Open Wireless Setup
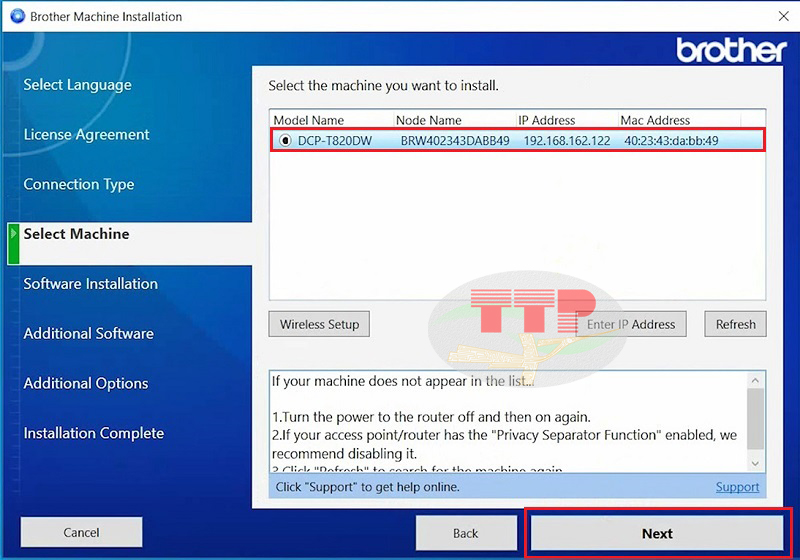 (x=319, y=324)
